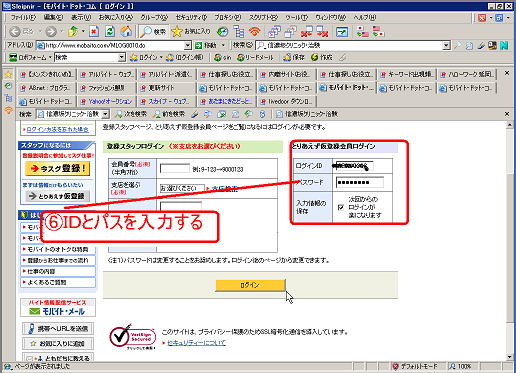Focus the パスワード input field

click(x=360, y=182)
